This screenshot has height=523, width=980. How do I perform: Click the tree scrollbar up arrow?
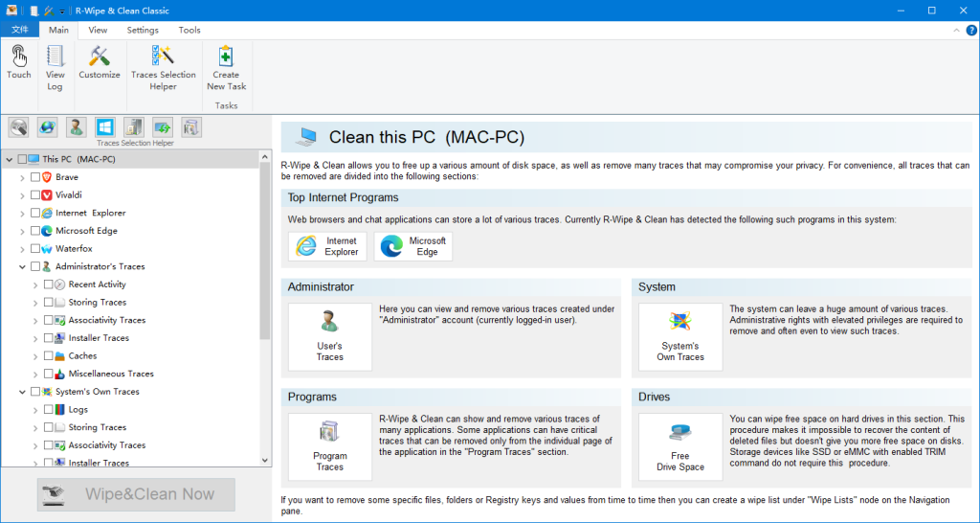(265, 156)
